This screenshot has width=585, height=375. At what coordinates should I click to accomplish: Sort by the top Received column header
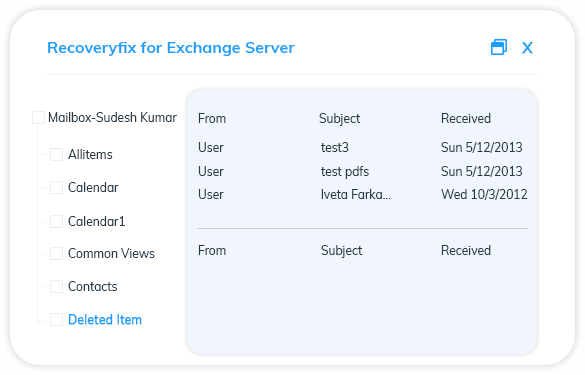click(466, 118)
